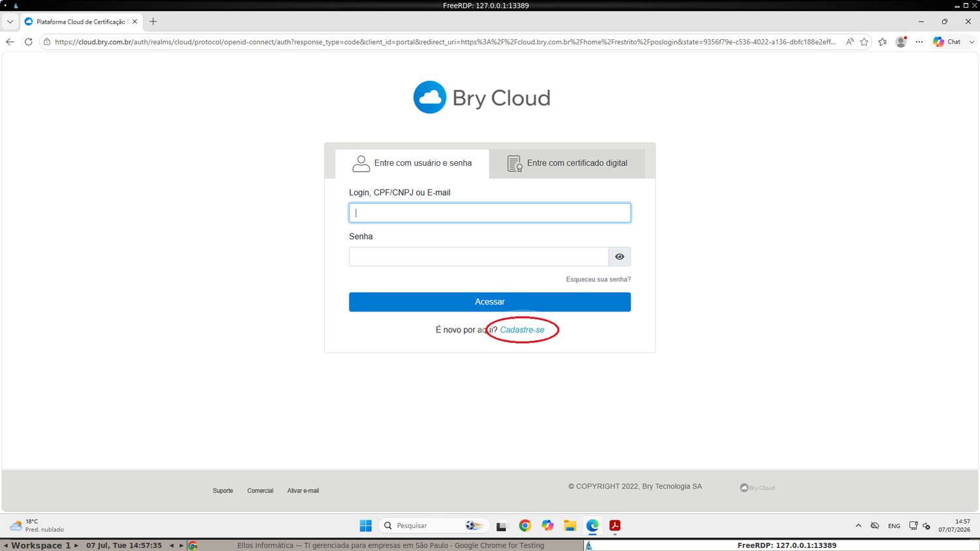Screen dimensions: 980x551
Task: Open Copilot from the taskbar
Action: click(x=547, y=526)
